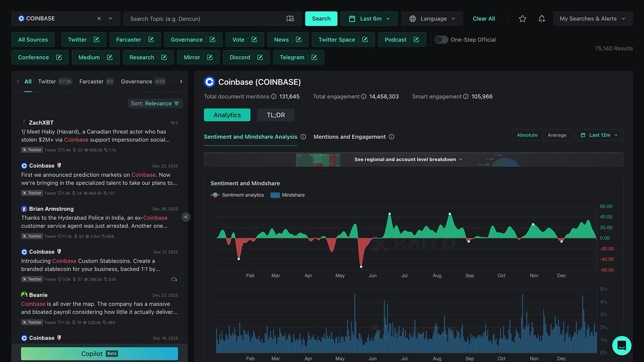
Task: Open the live chat bubble icon
Action: (x=621, y=345)
